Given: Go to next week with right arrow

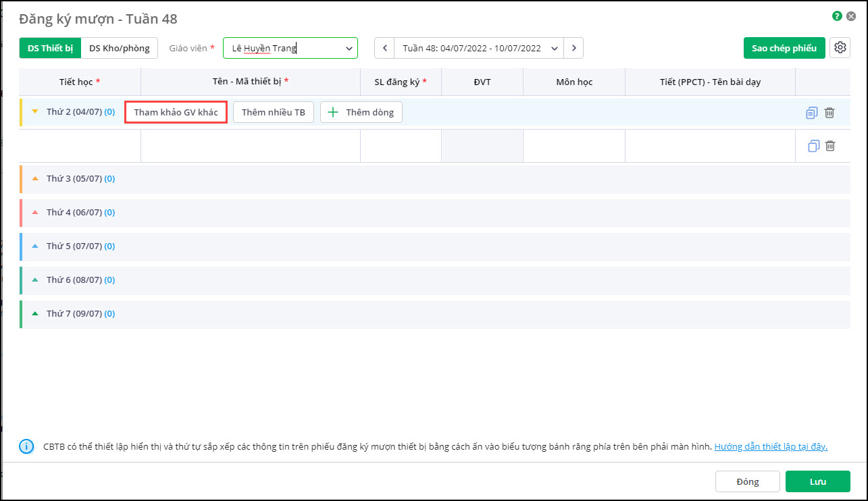Looking at the screenshot, I should click(x=573, y=48).
